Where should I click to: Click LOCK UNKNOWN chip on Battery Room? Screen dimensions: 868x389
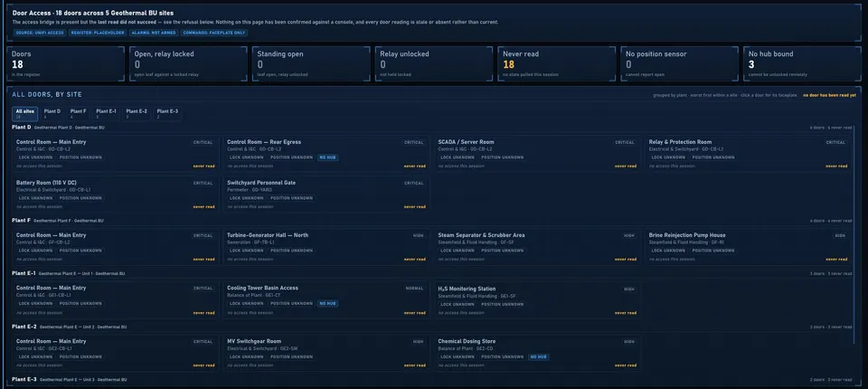(x=36, y=198)
